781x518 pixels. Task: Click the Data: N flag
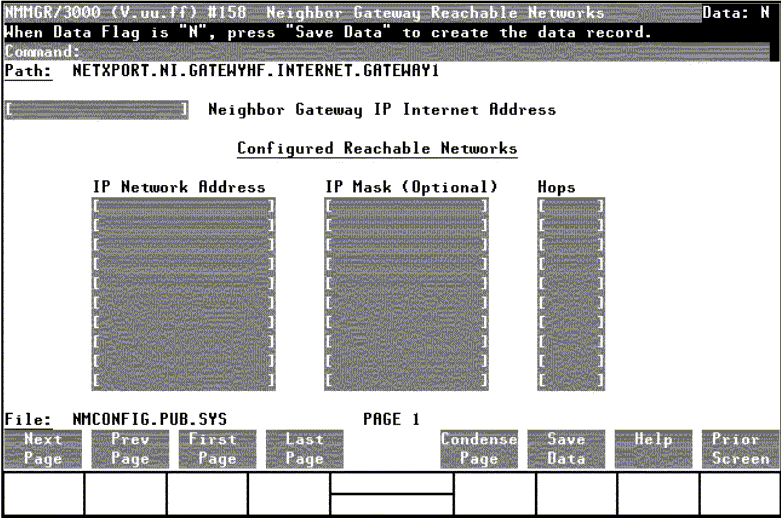click(x=736, y=12)
